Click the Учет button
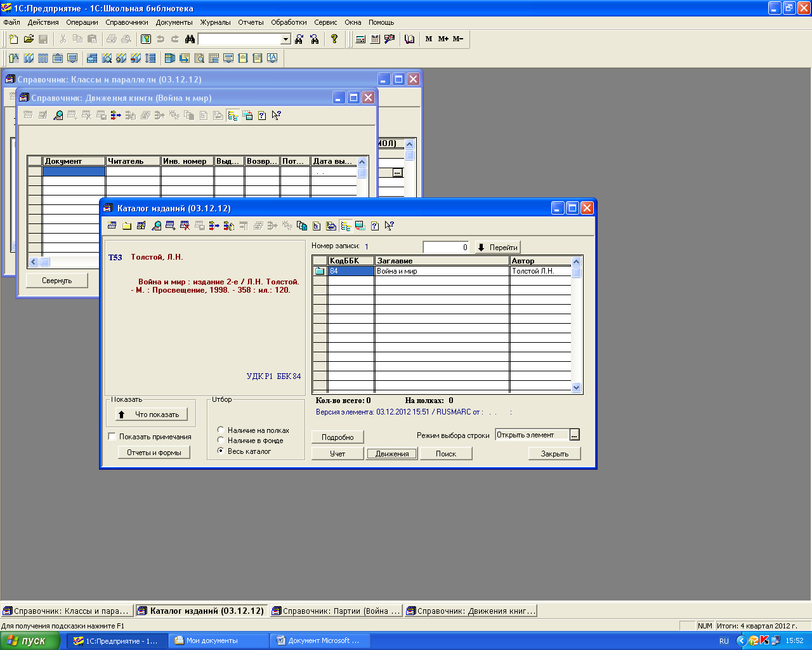Viewport: 812px width, 650px height. pyautogui.click(x=337, y=453)
